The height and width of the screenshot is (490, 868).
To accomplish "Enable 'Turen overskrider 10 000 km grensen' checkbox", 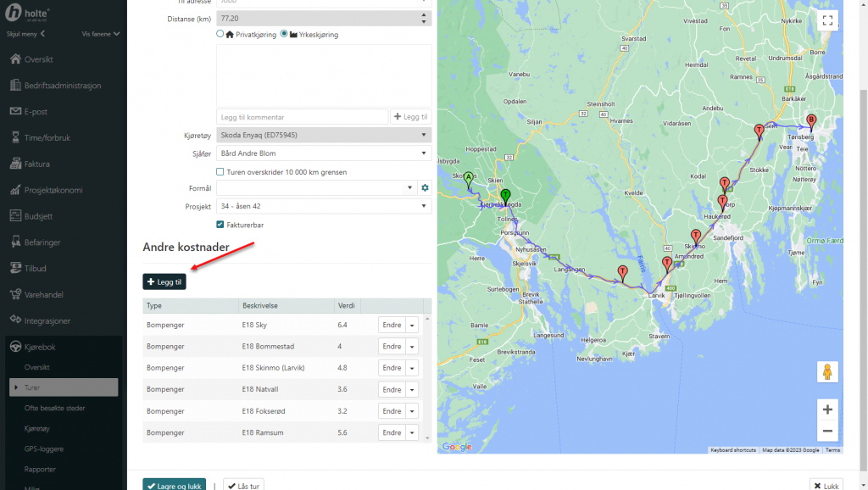I will click(x=220, y=172).
